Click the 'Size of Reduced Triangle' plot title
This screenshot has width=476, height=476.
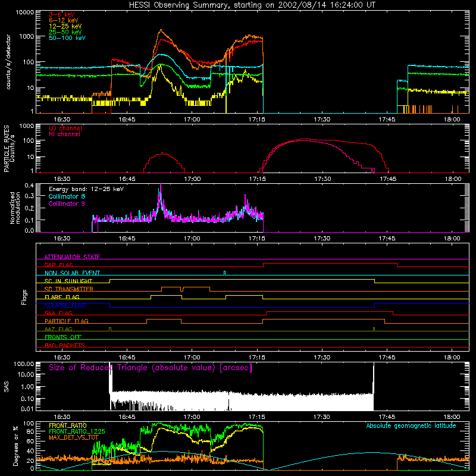(x=151, y=368)
